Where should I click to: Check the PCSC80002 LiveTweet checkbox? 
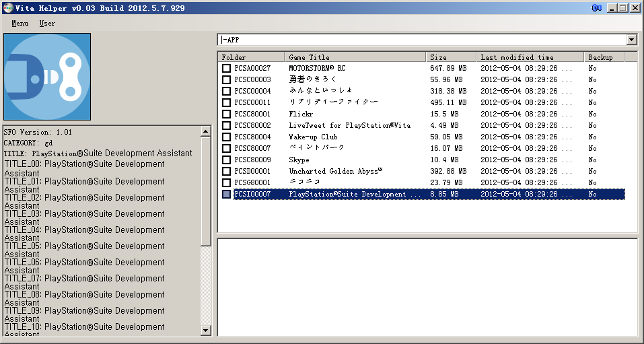pos(226,125)
